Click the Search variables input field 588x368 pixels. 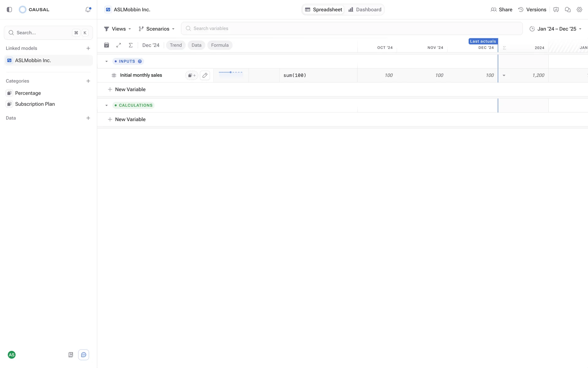(352, 29)
